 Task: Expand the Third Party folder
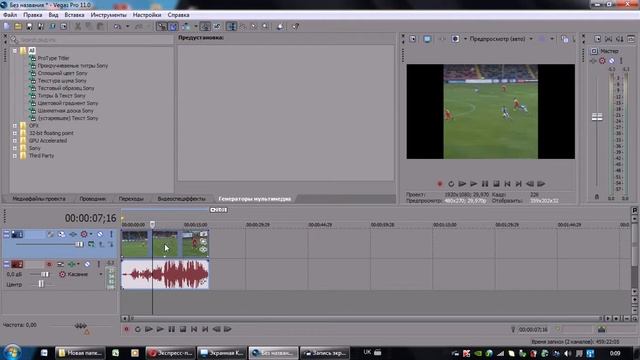[15, 156]
